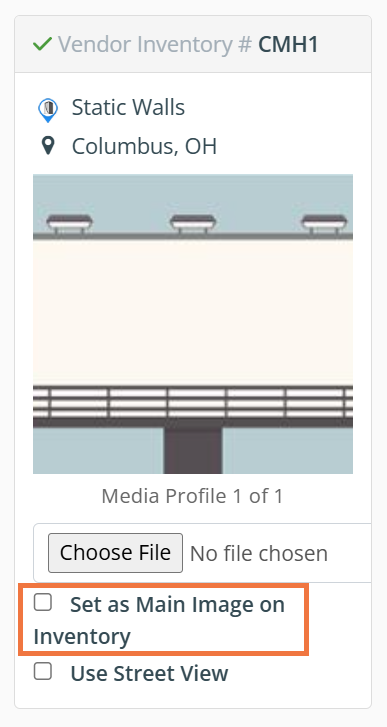Click the middle lamp in billboard illustration
The image size is (387, 727).
pyautogui.click(x=193, y=223)
